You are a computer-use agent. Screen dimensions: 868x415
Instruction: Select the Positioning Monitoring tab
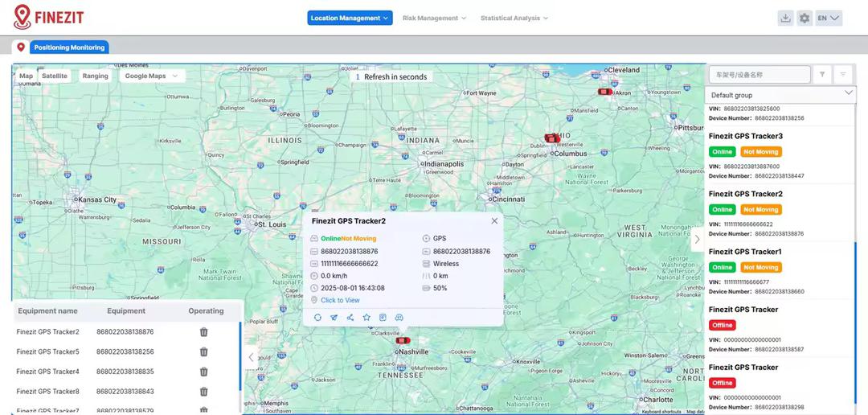point(69,47)
